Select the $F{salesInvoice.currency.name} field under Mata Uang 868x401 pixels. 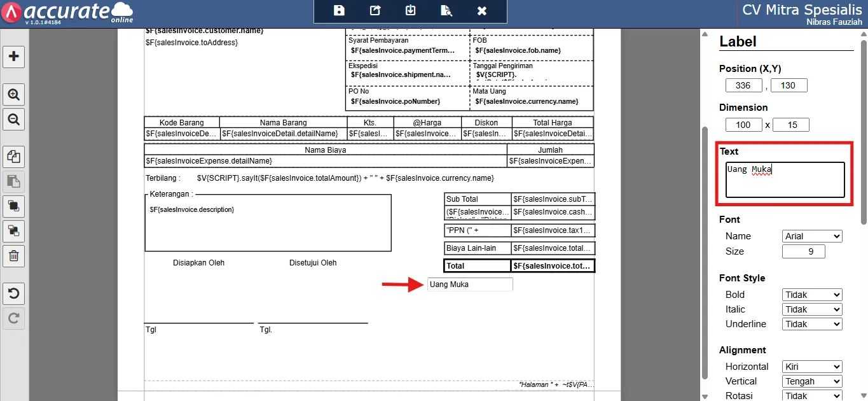point(527,101)
